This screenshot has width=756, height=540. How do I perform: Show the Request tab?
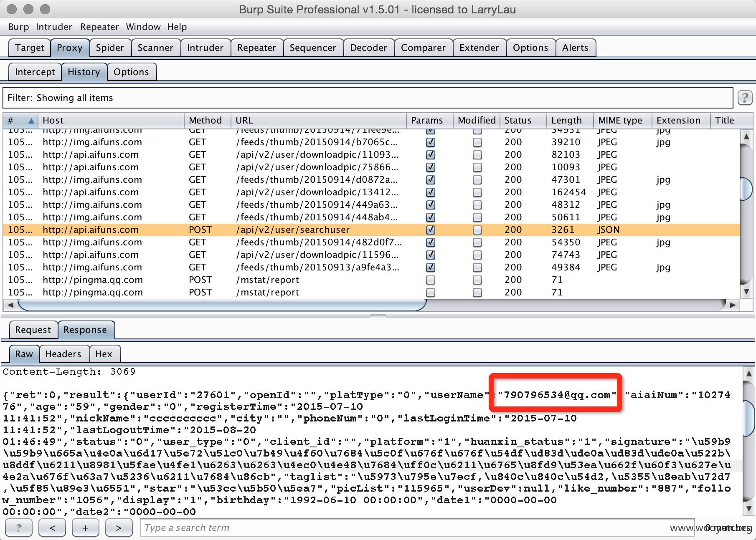click(33, 330)
